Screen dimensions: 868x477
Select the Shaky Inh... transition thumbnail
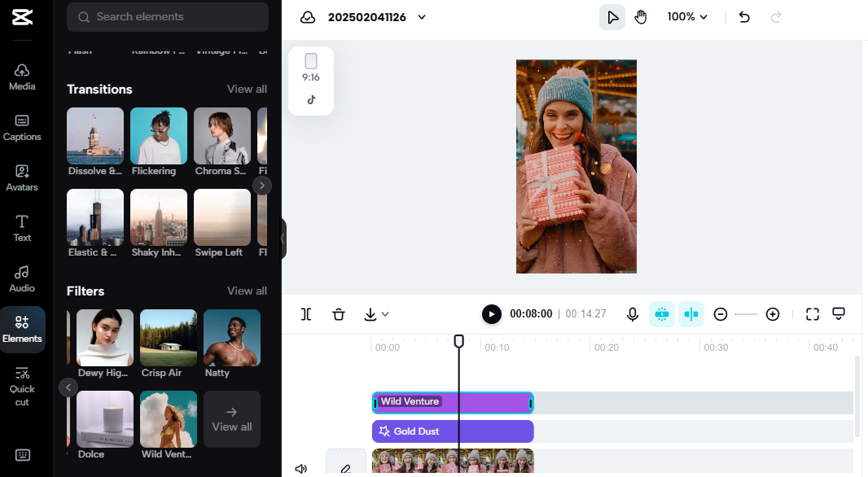click(x=159, y=217)
